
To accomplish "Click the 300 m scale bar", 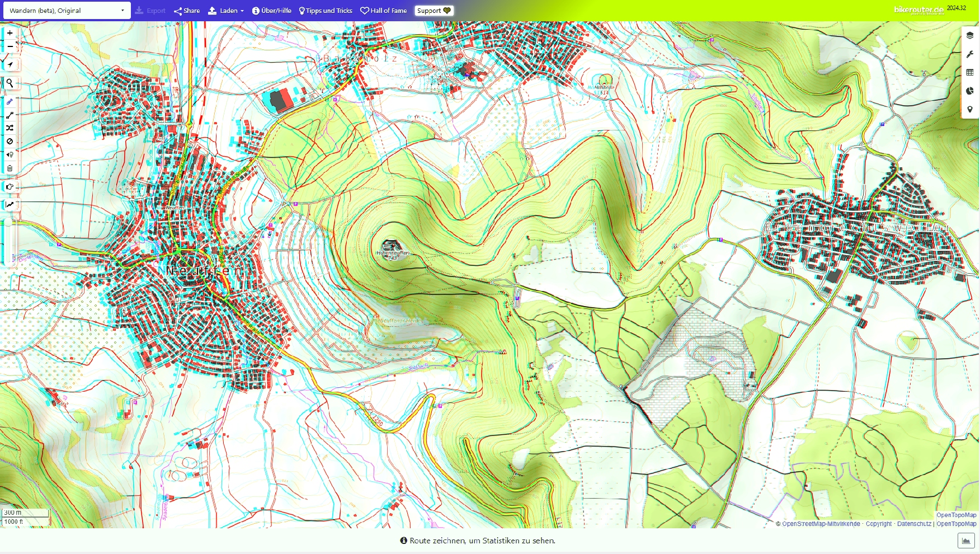I will (x=25, y=513).
